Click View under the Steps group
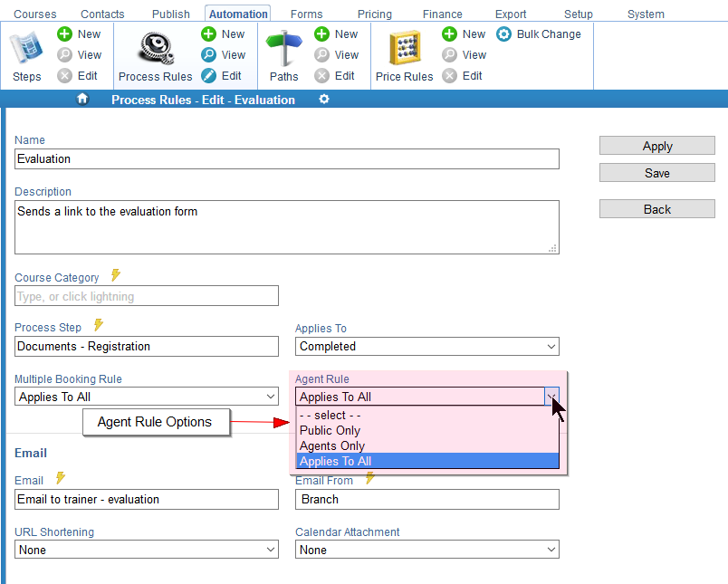The height and width of the screenshot is (584, 728). tap(79, 55)
